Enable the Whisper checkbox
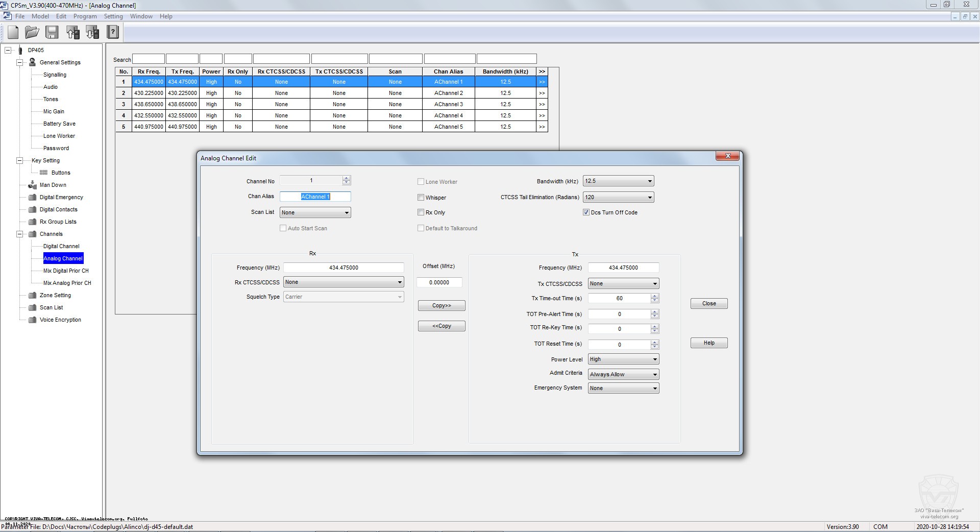This screenshot has height=532, width=980. click(421, 198)
